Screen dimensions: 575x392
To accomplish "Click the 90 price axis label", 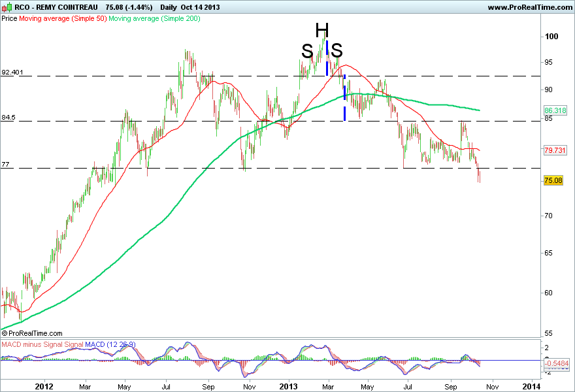I will pyautogui.click(x=548, y=90).
